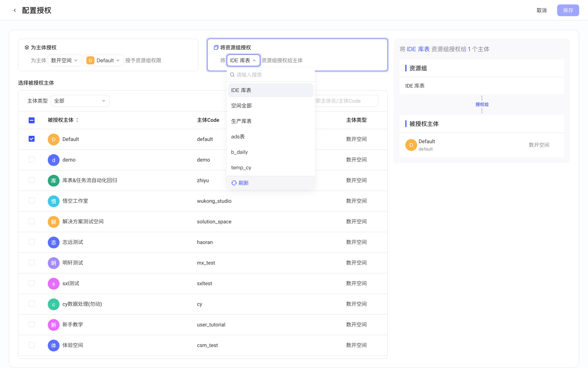The height and width of the screenshot is (368, 588).
Task: Click the green 库 avatar icon
Action: (54, 181)
